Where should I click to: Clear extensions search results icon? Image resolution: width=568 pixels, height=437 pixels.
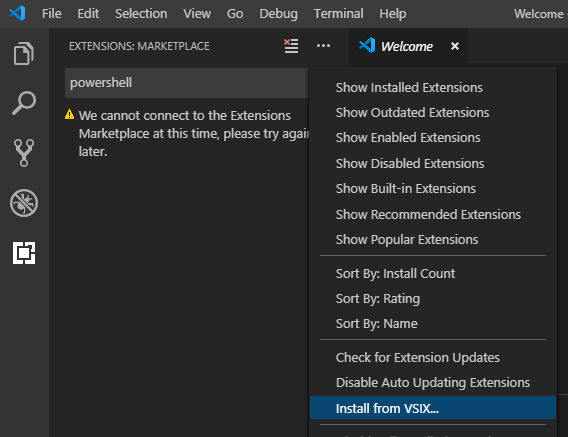291,46
